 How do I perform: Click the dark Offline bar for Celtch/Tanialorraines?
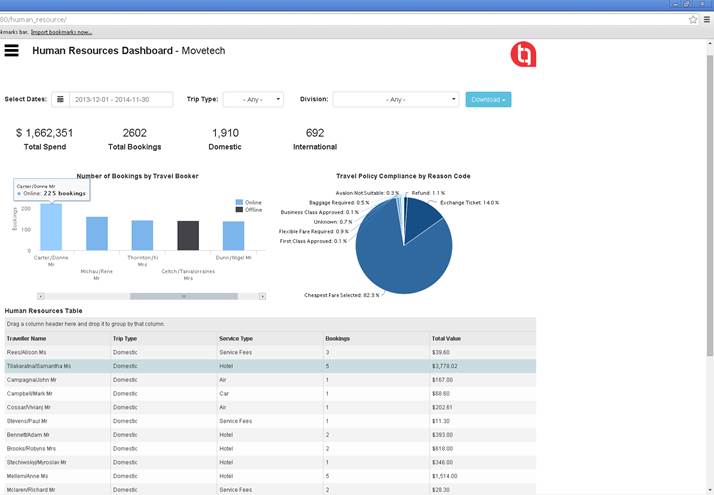click(188, 235)
